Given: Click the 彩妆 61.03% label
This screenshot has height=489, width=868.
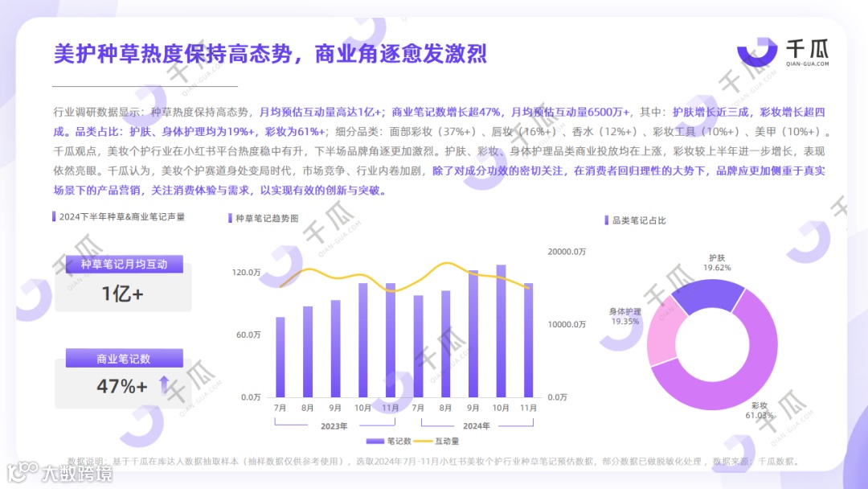Looking at the screenshot, I should tap(759, 410).
